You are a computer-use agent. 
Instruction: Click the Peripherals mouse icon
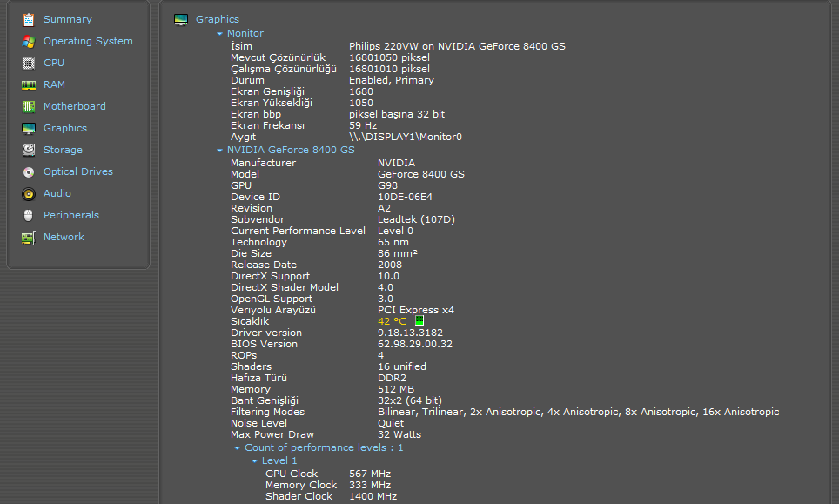tap(29, 215)
